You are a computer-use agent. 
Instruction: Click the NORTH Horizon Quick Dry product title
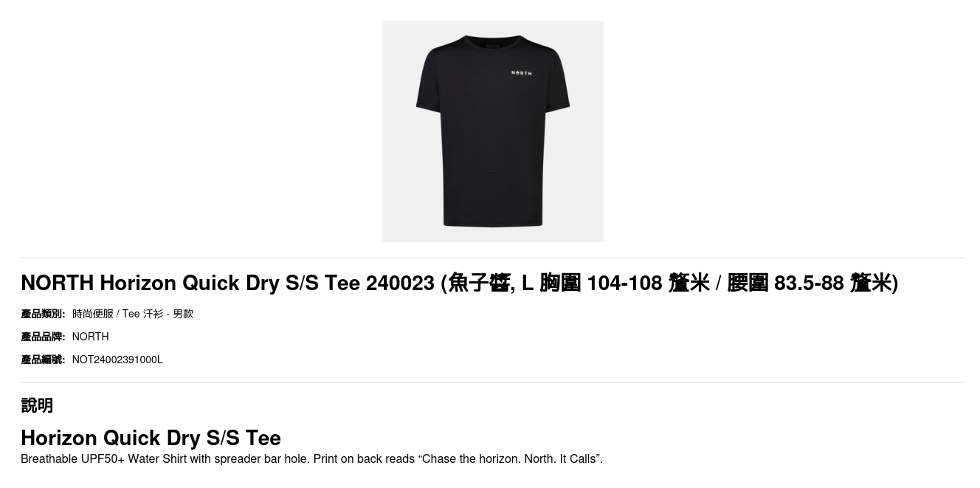tap(459, 283)
